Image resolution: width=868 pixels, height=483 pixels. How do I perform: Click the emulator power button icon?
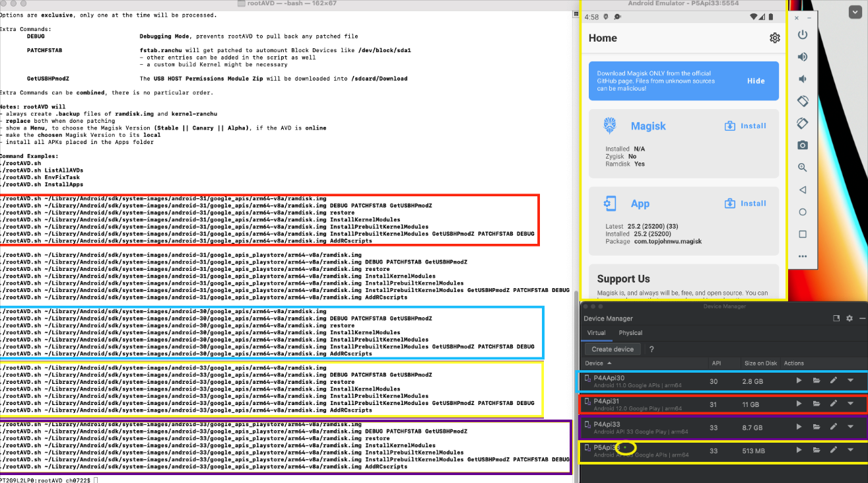click(803, 34)
